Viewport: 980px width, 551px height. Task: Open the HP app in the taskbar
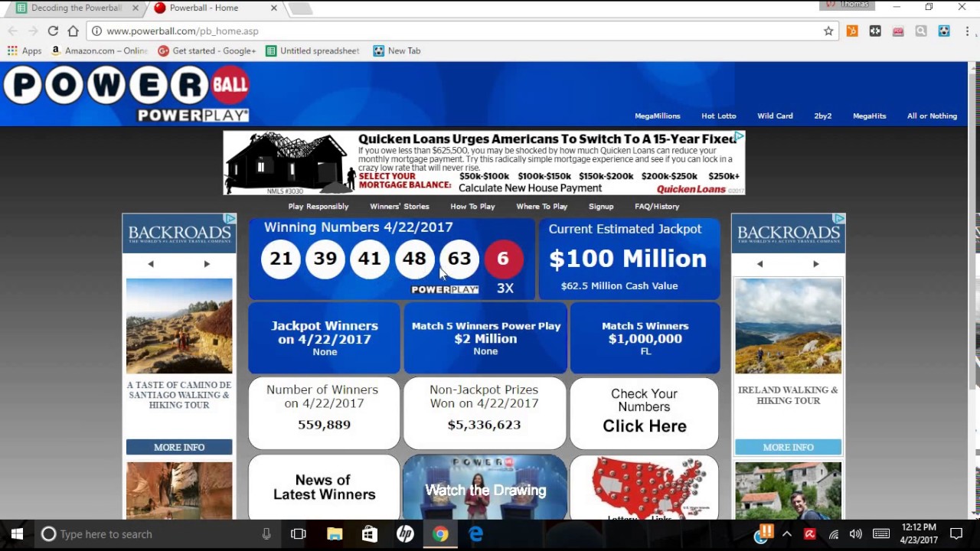(405, 534)
